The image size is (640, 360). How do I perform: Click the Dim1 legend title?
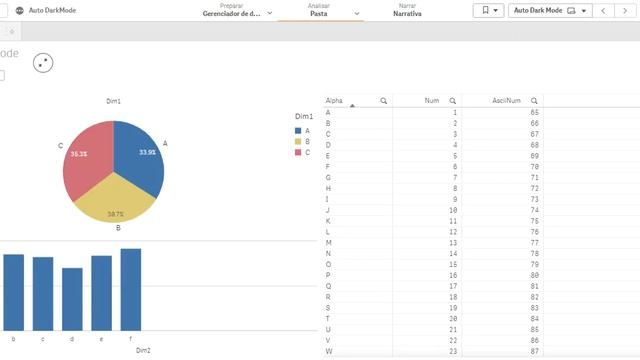(x=304, y=116)
